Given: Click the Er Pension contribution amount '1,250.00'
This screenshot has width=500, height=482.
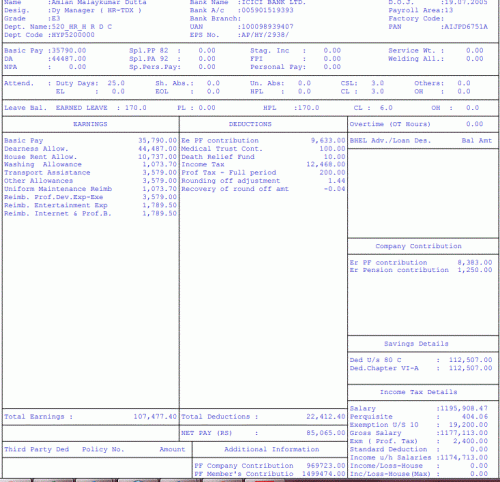Looking at the screenshot, I should pos(475,270).
